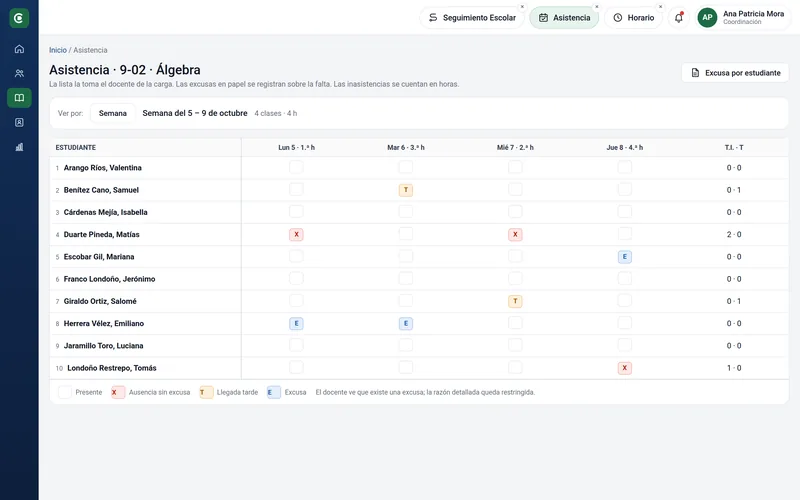
Task: Select student Franco Londoño, Jerónimo
Action: (109, 279)
